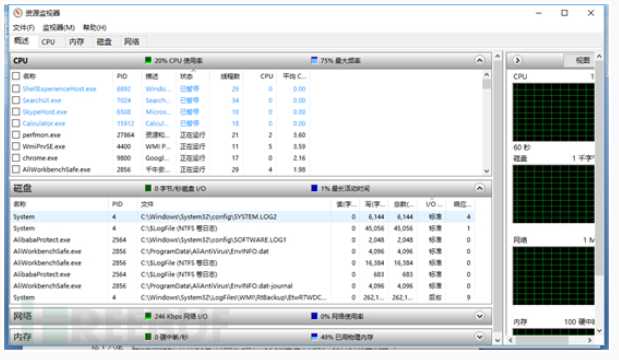Tick the select-all checkbox next to 名称

(16, 76)
